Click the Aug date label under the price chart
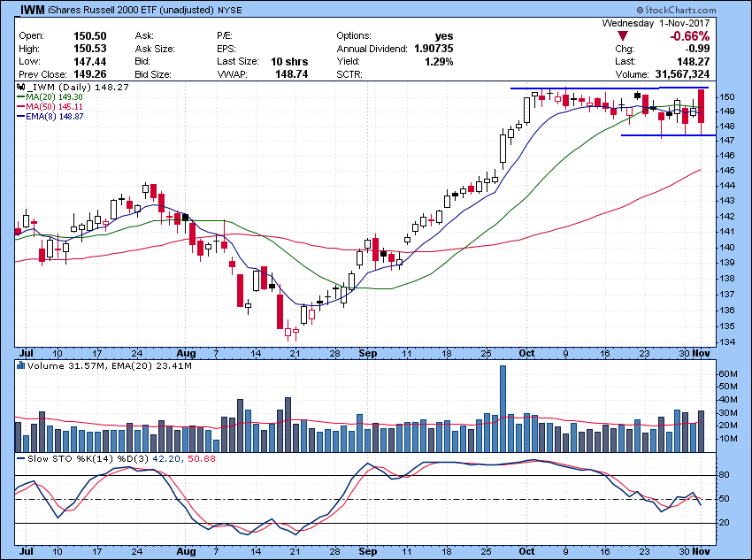This screenshot has width=752, height=560. click(186, 353)
